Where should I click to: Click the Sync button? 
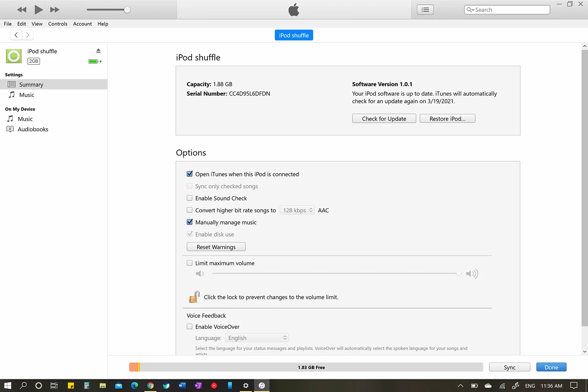pyautogui.click(x=510, y=367)
